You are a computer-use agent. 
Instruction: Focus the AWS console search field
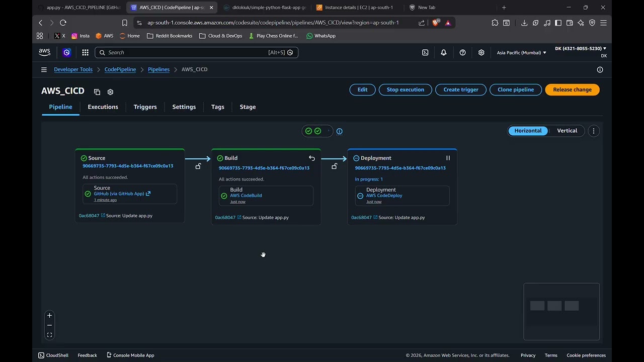[196, 52]
